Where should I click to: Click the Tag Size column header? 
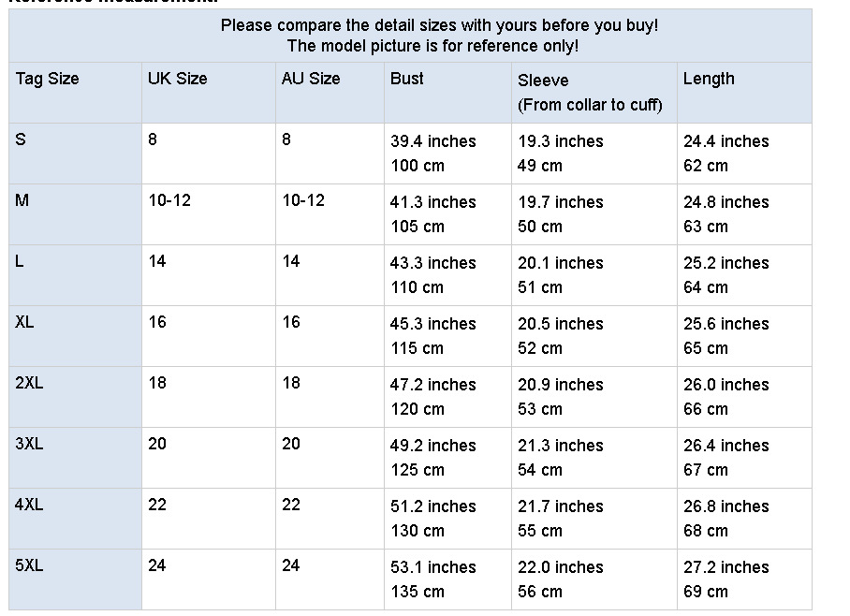48,79
